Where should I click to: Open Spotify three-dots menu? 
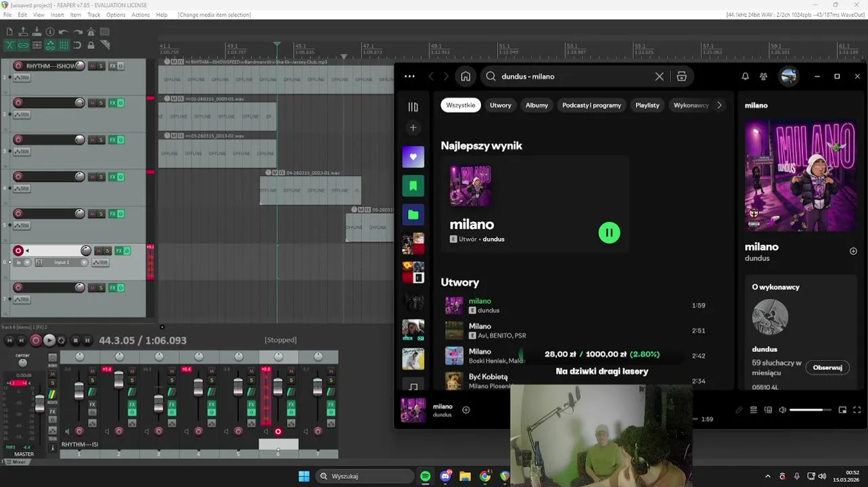click(x=409, y=76)
